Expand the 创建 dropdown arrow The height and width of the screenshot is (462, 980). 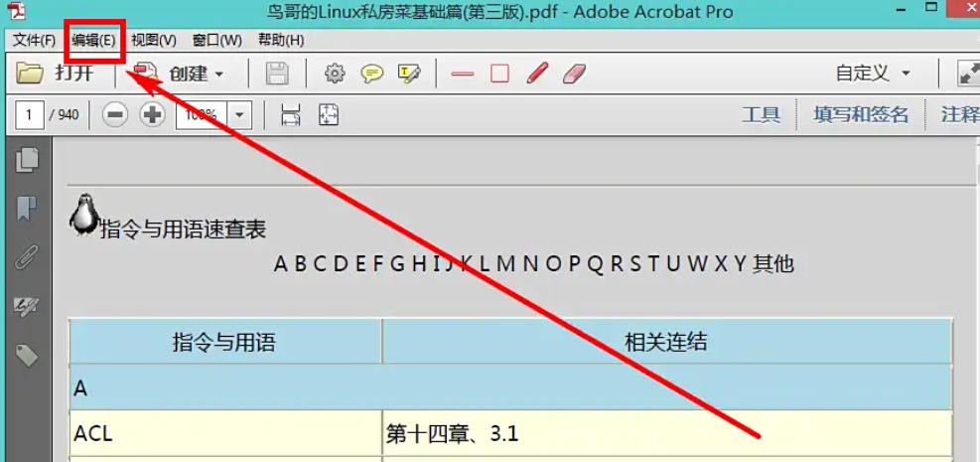(218, 75)
